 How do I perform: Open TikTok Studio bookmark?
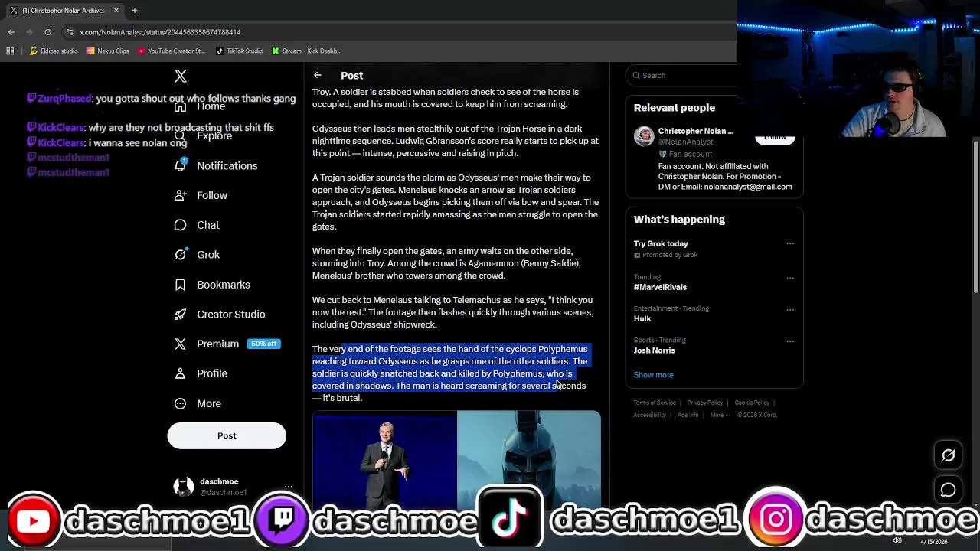(x=240, y=51)
